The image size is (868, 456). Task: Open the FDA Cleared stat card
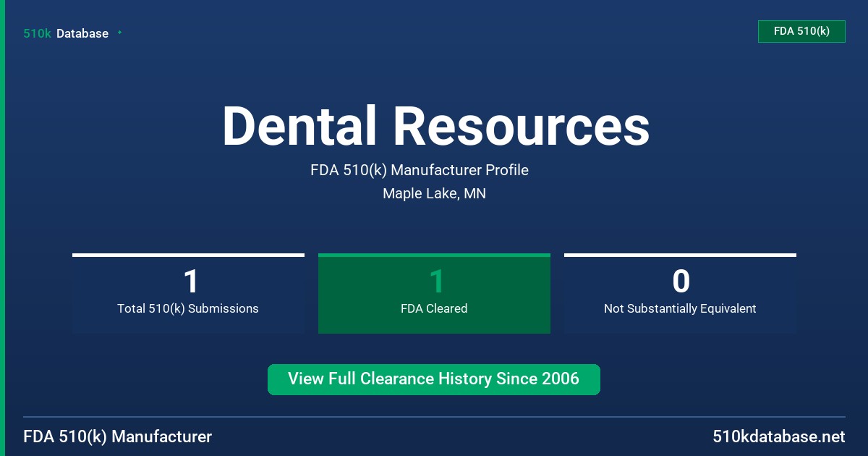click(434, 293)
